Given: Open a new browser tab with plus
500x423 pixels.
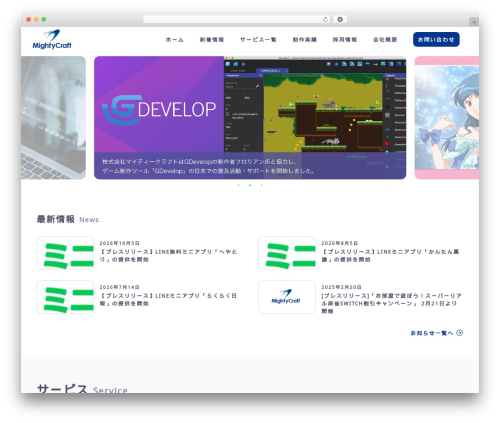Looking at the screenshot, I should 474,22.
